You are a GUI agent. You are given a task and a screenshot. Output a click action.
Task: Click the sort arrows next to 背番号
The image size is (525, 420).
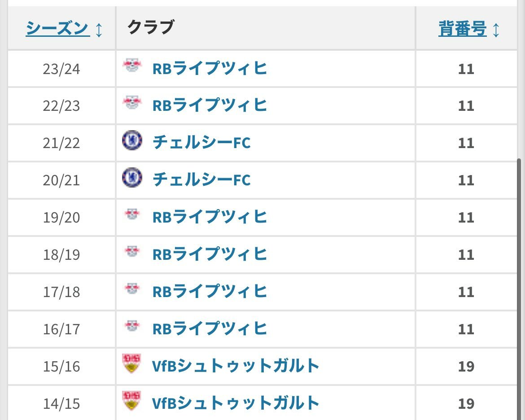[x=496, y=30]
